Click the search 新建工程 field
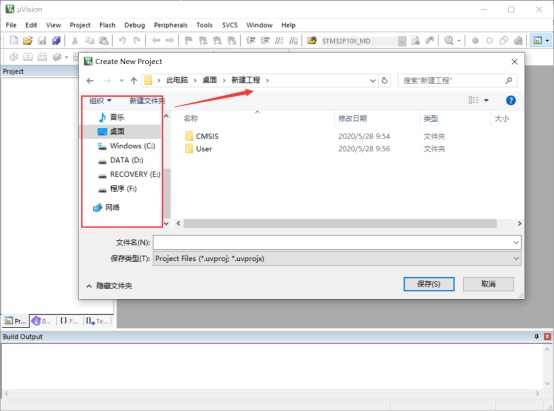The height and width of the screenshot is (411, 554). [457, 81]
